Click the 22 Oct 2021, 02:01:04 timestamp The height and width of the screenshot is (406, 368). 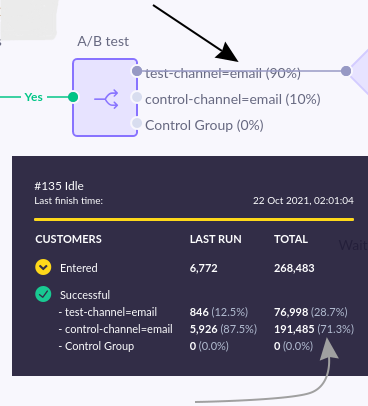(303, 201)
